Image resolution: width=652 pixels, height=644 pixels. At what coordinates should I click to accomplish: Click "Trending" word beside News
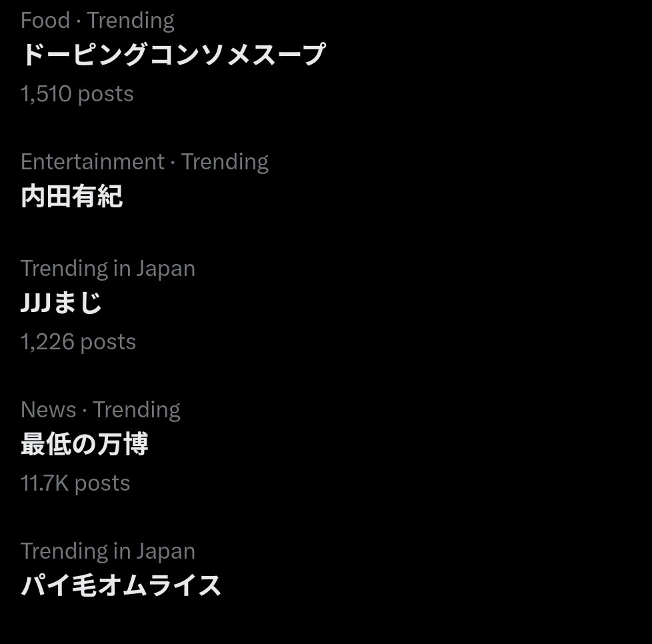137,411
